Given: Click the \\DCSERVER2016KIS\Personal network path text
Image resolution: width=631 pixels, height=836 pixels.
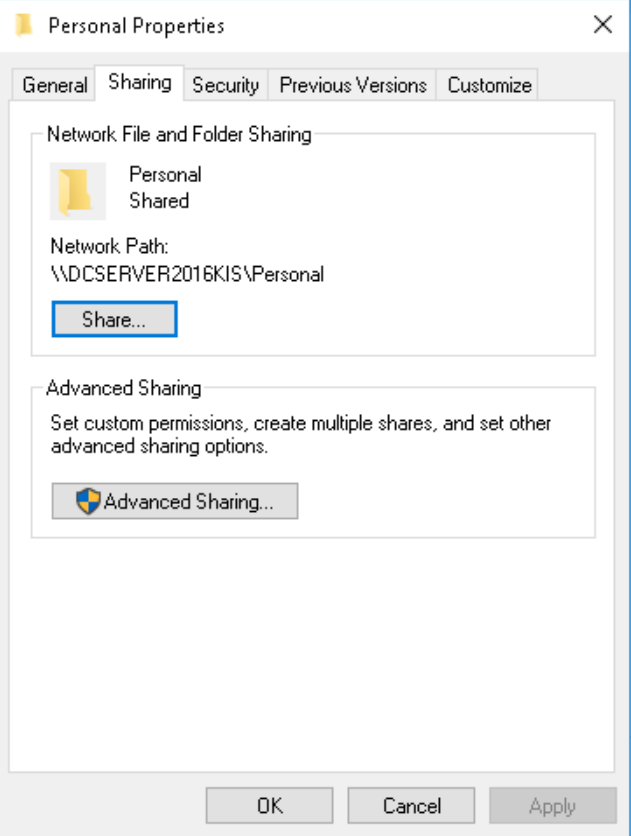Looking at the screenshot, I should (x=187, y=274).
